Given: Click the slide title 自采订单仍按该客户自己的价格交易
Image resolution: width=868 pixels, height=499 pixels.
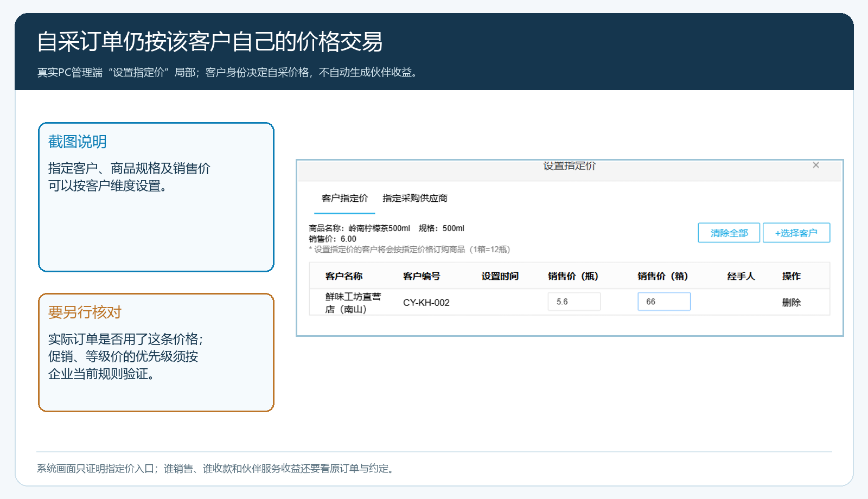Looking at the screenshot, I should point(210,42).
